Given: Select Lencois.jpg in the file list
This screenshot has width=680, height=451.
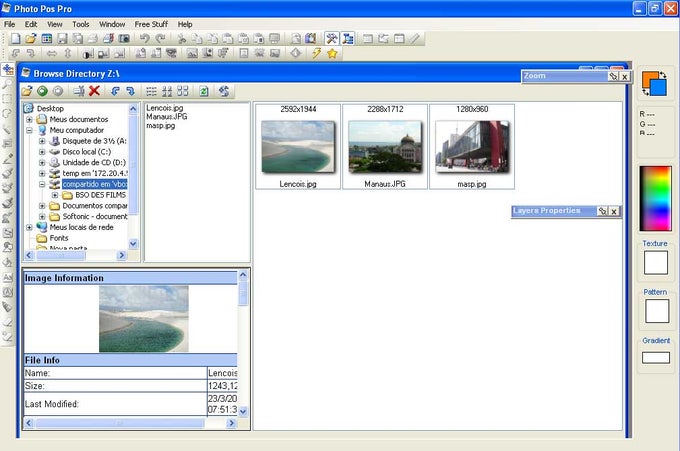Looking at the screenshot, I should [165, 108].
